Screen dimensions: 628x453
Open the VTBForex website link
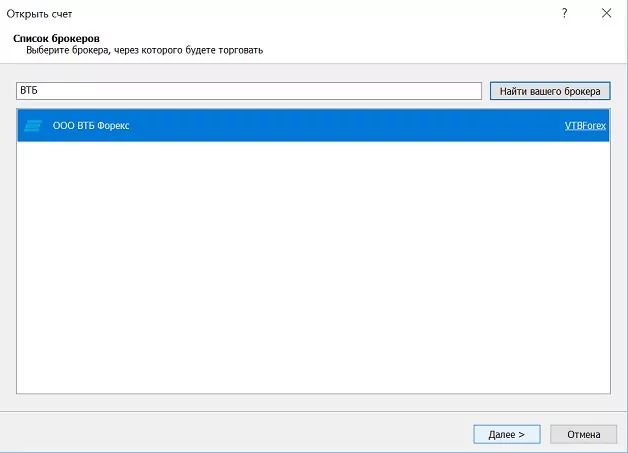tap(585, 126)
